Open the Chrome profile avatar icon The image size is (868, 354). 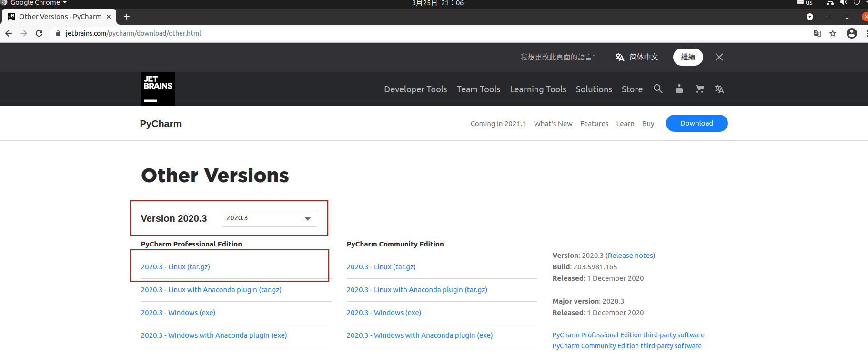click(852, 33)
